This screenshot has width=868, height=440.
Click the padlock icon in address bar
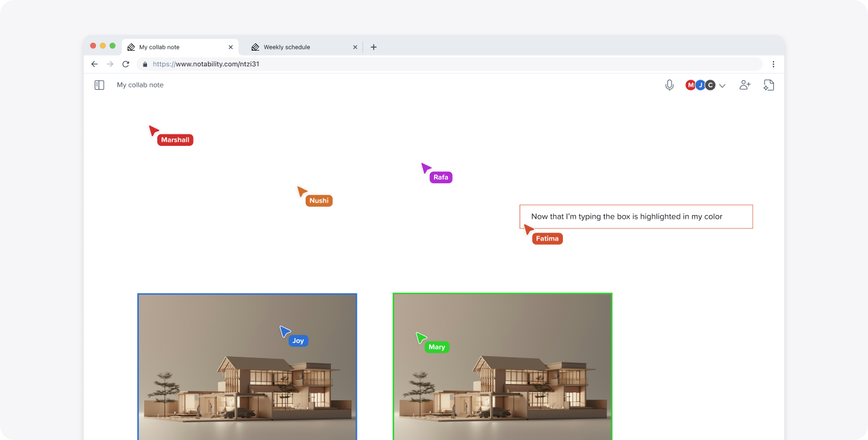[144, 64]
